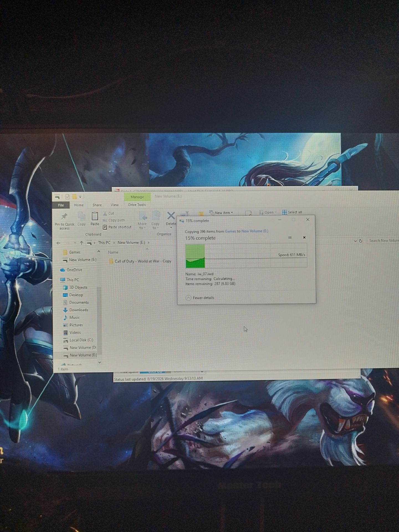This screenshot has height=532, width=399.
Task: Select New Volume (D:) in sidebar
Action: tap(80, 348)
